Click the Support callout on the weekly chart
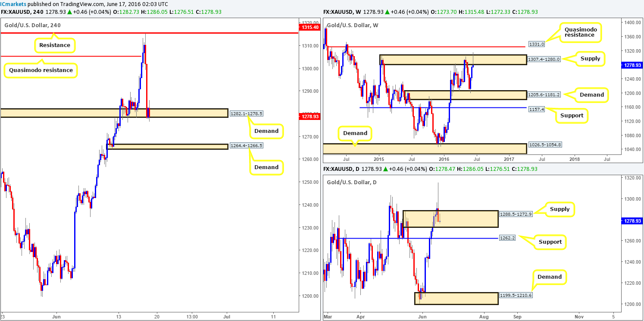 point(572,116)
